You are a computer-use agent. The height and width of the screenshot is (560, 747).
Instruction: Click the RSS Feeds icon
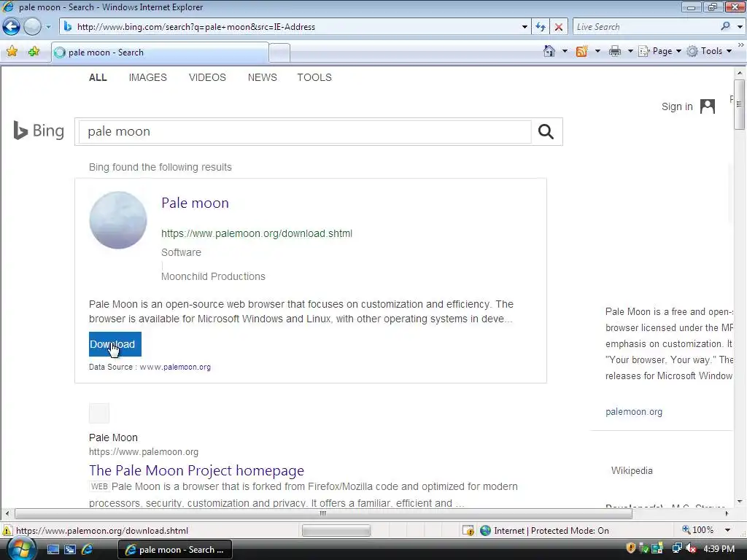pyautogui.click(x=581, y=51)
